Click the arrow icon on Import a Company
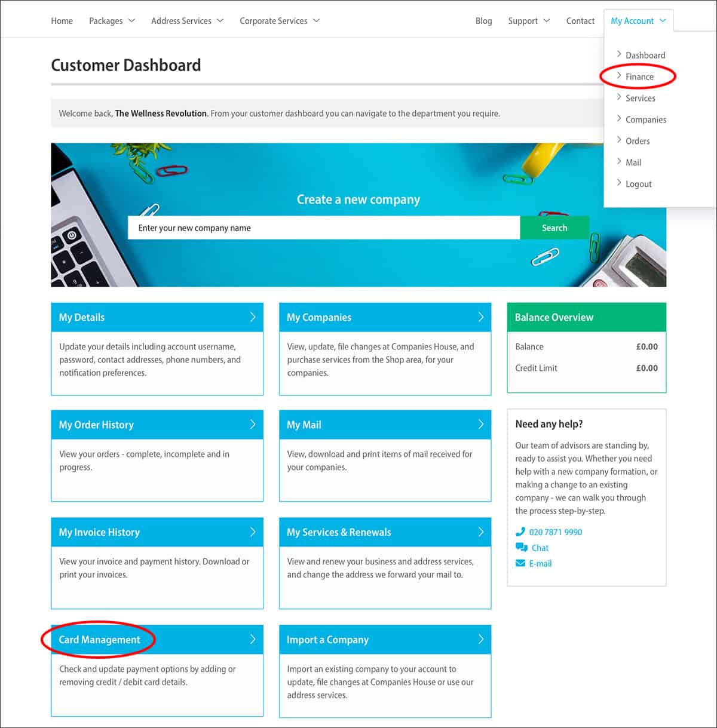717x728 pixels. click(x=481, y=640)
